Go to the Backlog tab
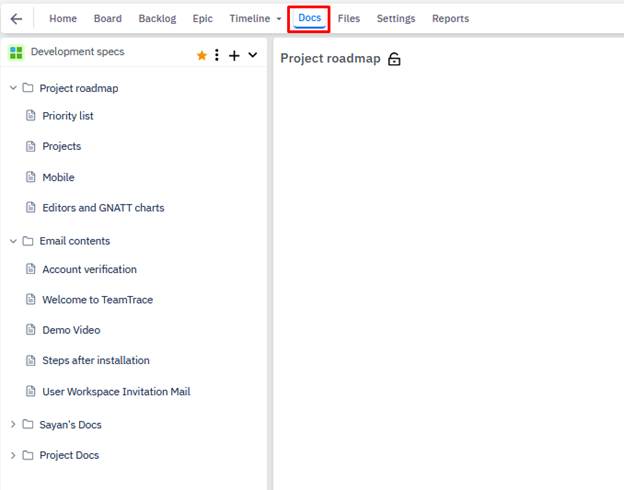Screen dimensions: 624x490 tap(157, 19)
